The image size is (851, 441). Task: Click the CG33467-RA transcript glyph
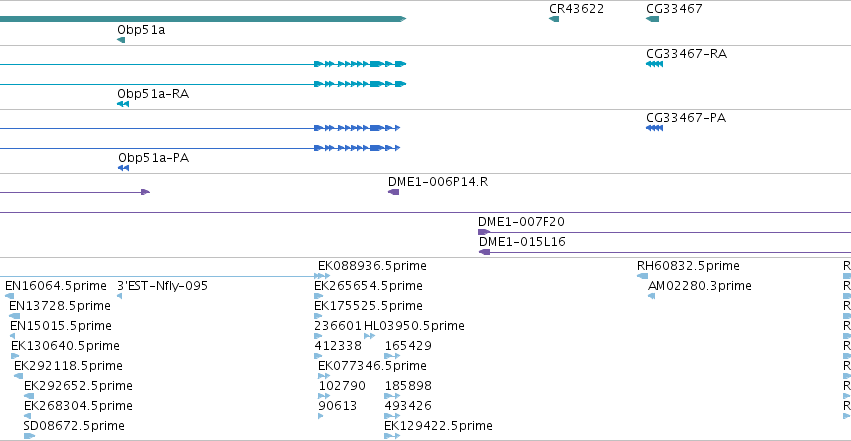655,64
